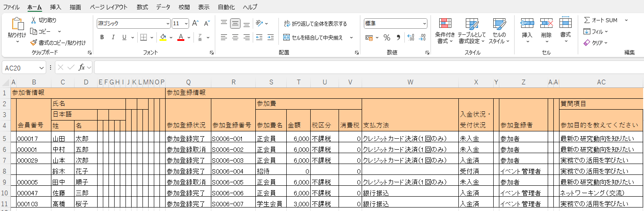Toggle wrap text (折り返して全体を表示する)

315,23
